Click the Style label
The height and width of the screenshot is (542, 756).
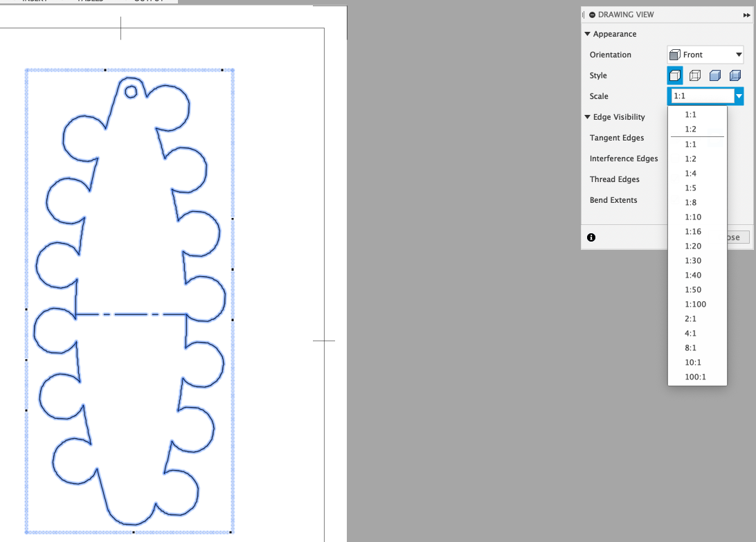click(x=598, y=75)
